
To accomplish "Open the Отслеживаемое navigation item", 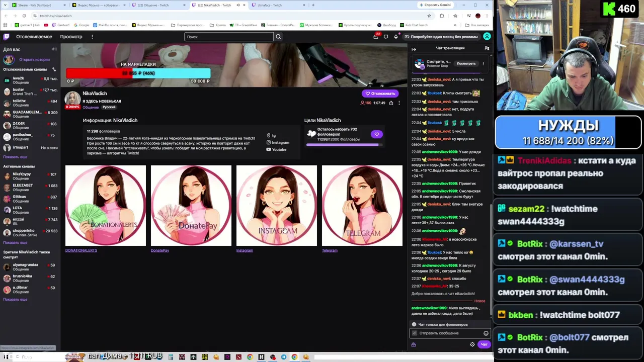I will coord(34,37).
